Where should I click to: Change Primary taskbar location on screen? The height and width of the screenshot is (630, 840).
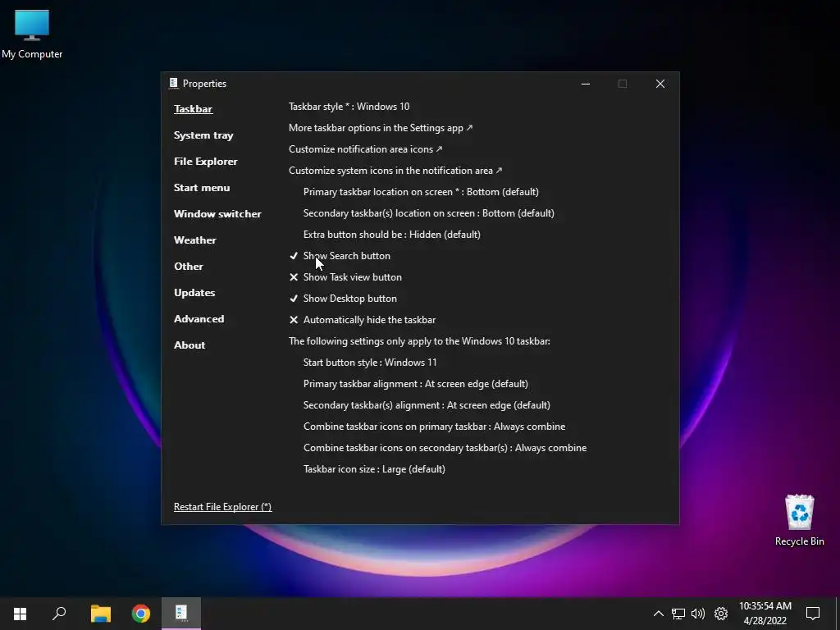421,192
